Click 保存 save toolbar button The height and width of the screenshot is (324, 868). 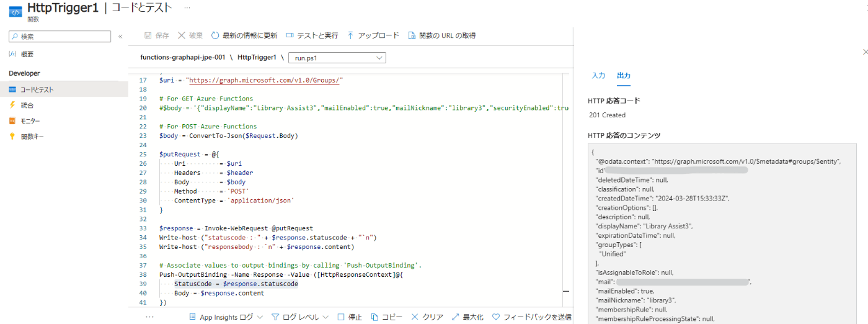pyautogui.click(x=156, y=35)
